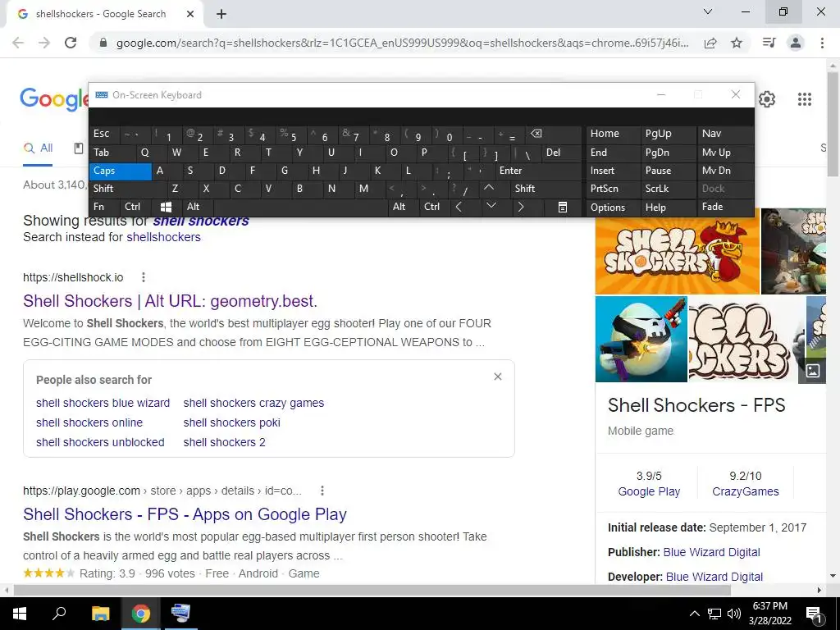Click shell shockers blue wizard suggestion

coord(103,403)
